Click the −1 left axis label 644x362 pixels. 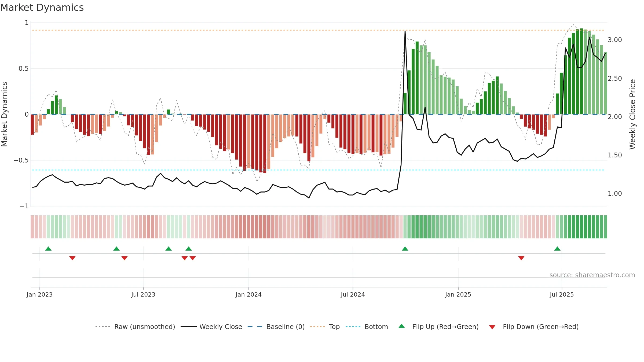point(24,206)
